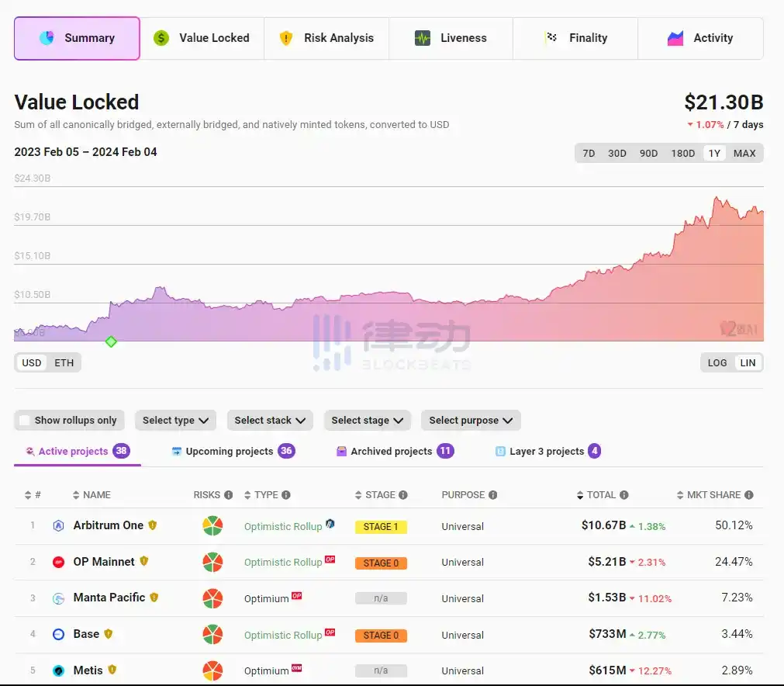Image resolution: width=784 pixels, height=686 pixels.
Task: Click the info icon next to STAGE header
Action: [402, 495]
